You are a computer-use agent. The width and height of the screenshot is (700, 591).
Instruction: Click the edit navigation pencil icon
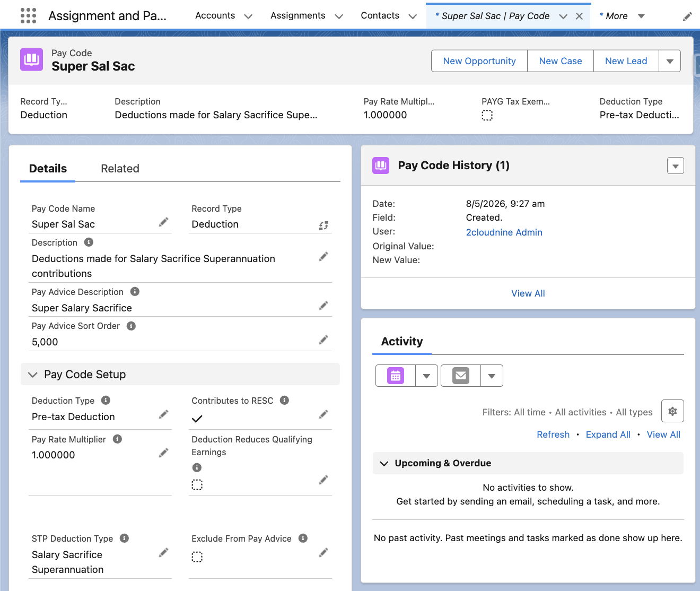pyautogui.click(x=687, y=16)
